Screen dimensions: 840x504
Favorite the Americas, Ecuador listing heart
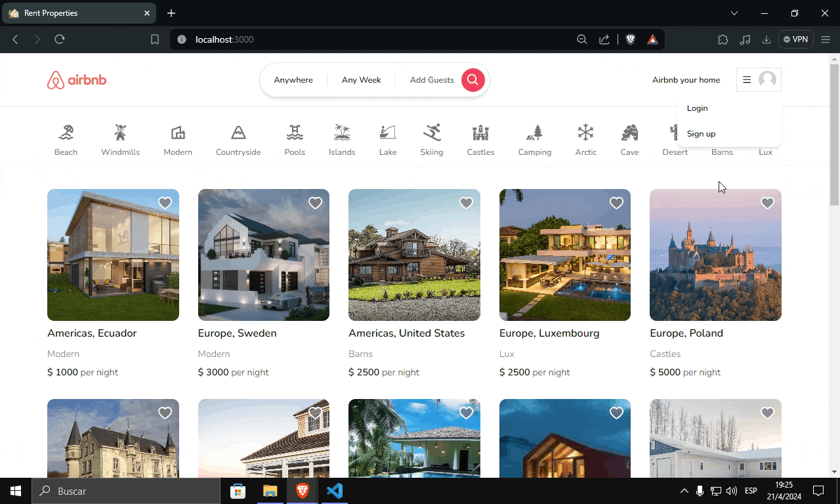click(165, 203)
